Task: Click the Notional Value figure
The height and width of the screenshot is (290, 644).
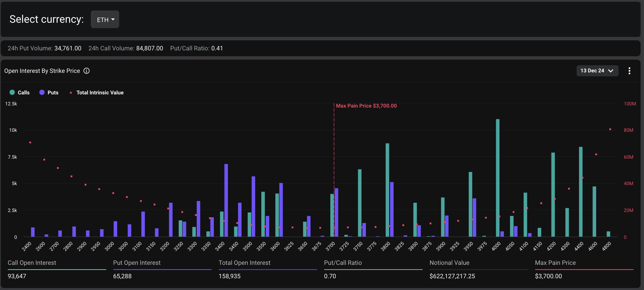Action: (452, 276)
